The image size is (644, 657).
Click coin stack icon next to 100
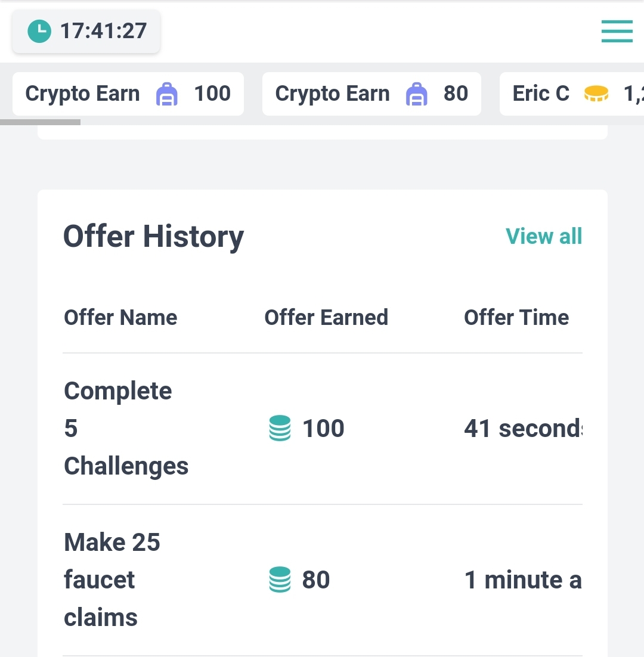coord(280,428)
